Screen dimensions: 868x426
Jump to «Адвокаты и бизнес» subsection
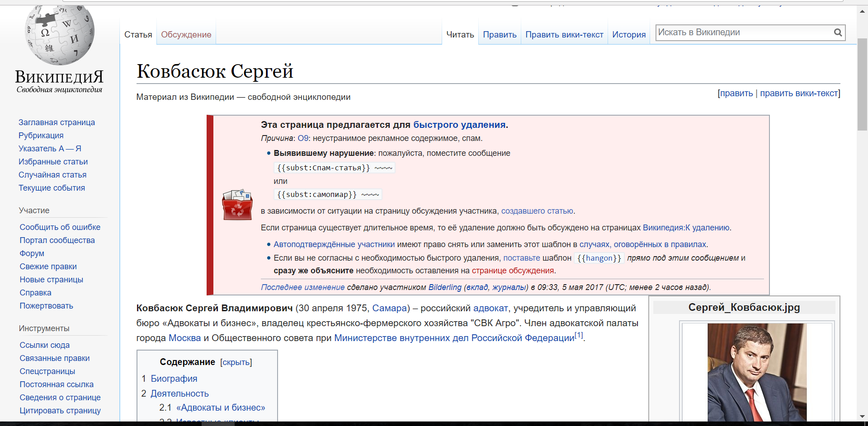(221, 407)
